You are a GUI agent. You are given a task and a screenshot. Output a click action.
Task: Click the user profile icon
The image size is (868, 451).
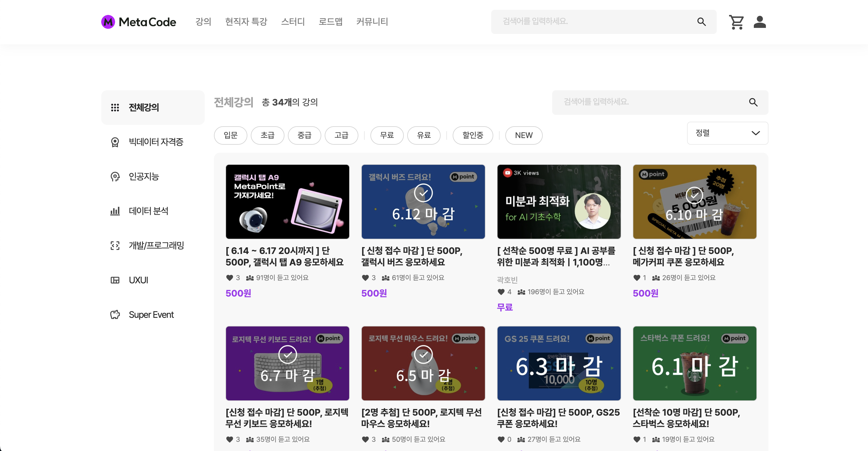pyautogui.click(x=760, y=22)
